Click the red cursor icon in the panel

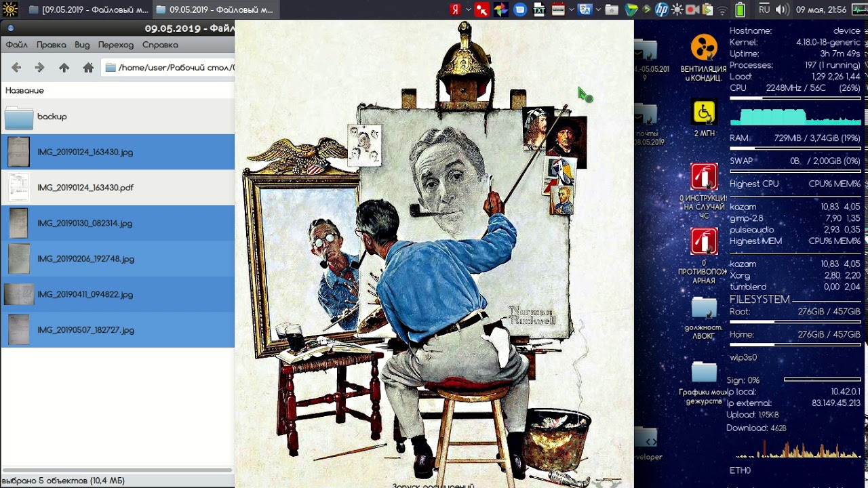coord(481,9)
